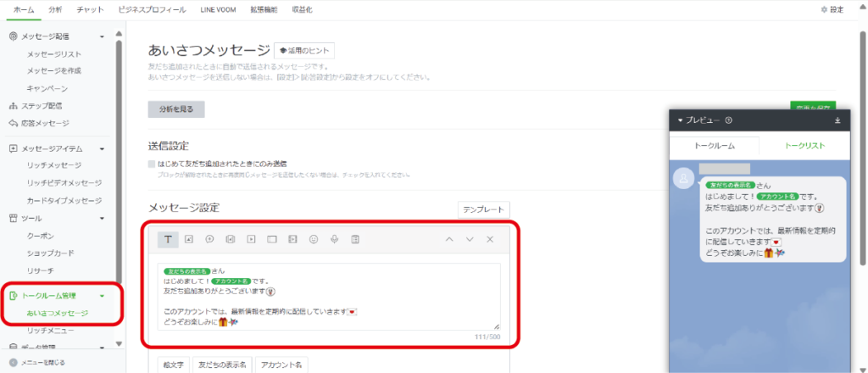The height and width of the screenshot is (373, 868).
Task: Click the 111/500 character counter
Action: pos(487,337)
